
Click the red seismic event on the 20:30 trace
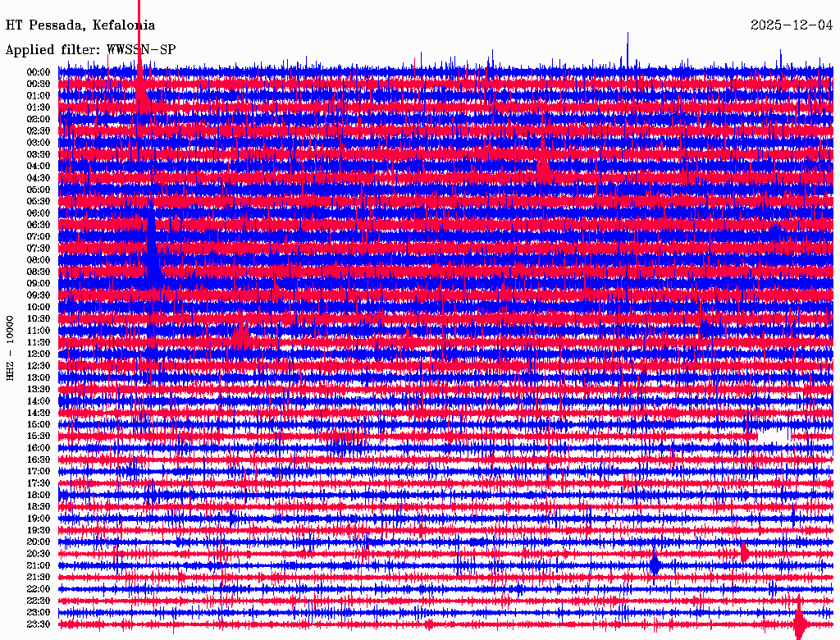[x=744, y=552]
